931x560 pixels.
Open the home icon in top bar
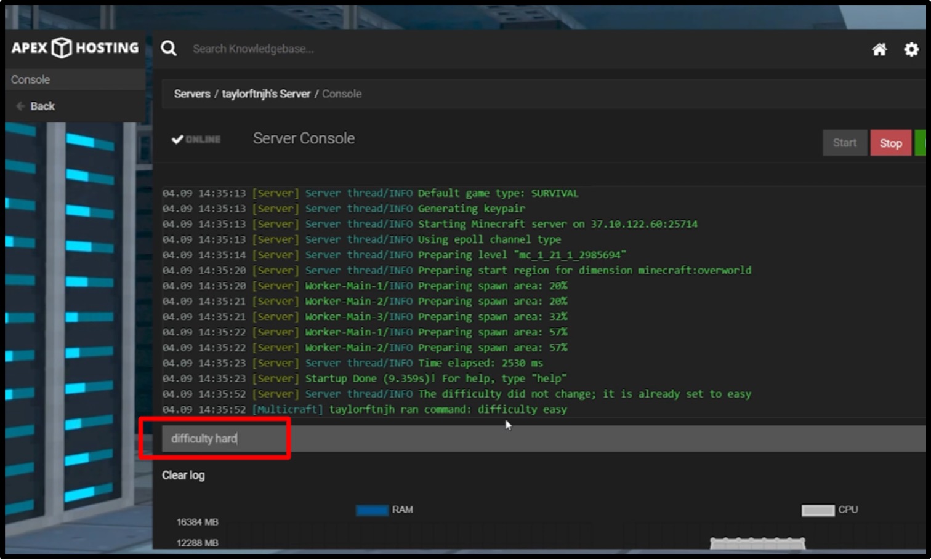(x=879, y=49)
